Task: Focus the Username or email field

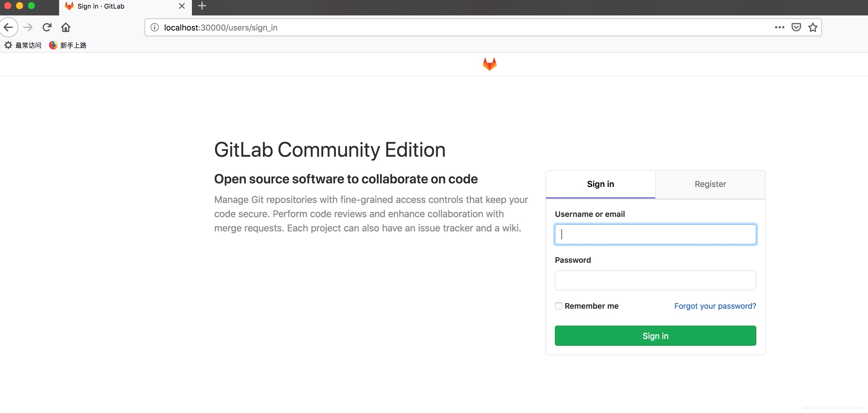Action: tap(655, 234)
